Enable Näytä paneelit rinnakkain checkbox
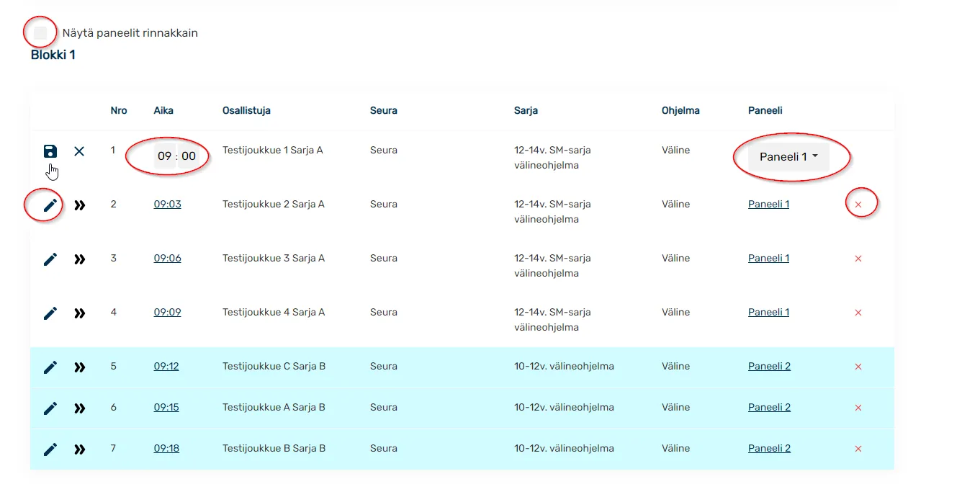Screen dimensions: 980x497 pos(40,32)
